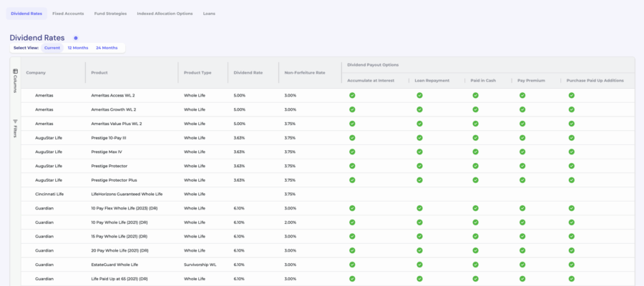This screenshot has height=286, width=644.
Task: Switch view to 24 Months
Action: (x=107, y=48)
